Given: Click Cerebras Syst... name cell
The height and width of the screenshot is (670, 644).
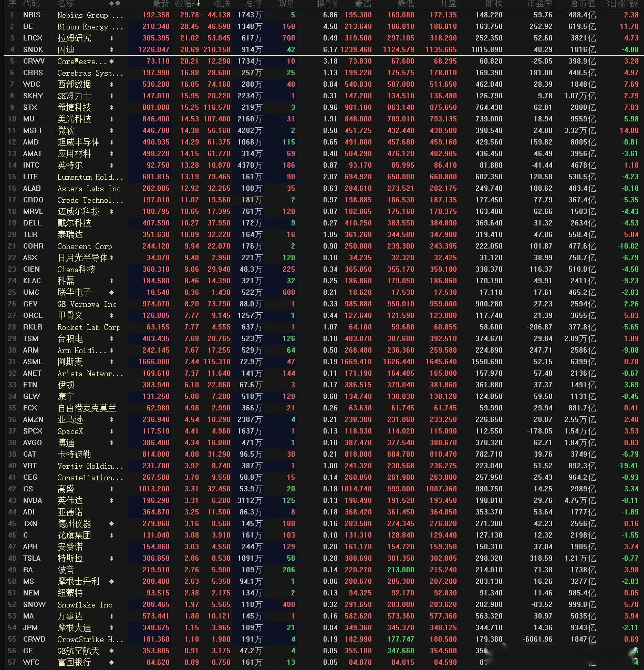Looking at the screenshot, I should coord(90,73).
